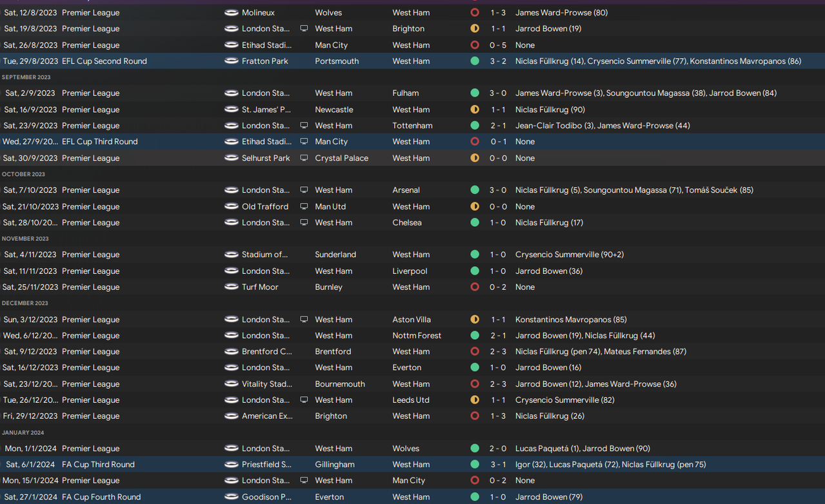This screenshot has height=504, width=825.
Task: Click the TV icon in the 19/8/2023 Brighton row
Action: (304, 29)
